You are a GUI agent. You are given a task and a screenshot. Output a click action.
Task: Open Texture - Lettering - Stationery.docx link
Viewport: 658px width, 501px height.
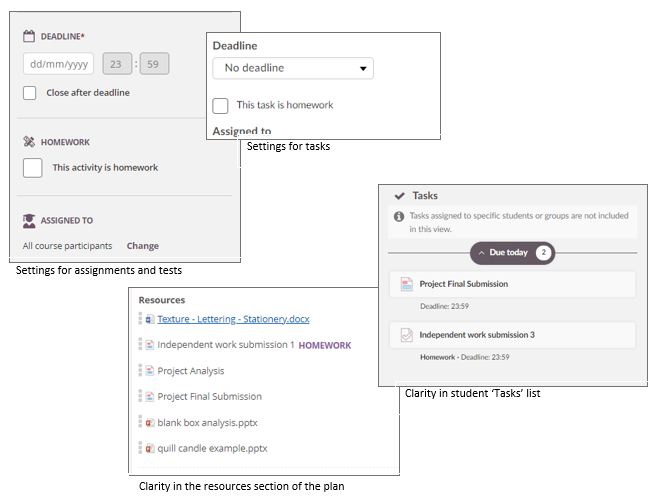233,320
